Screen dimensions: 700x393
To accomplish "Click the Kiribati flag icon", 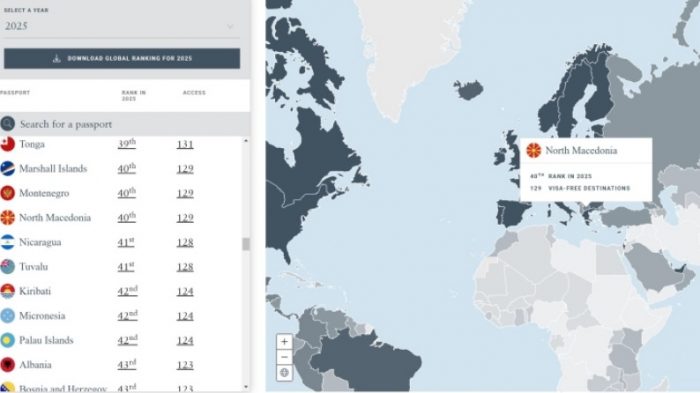I will (x=8, y=291).
